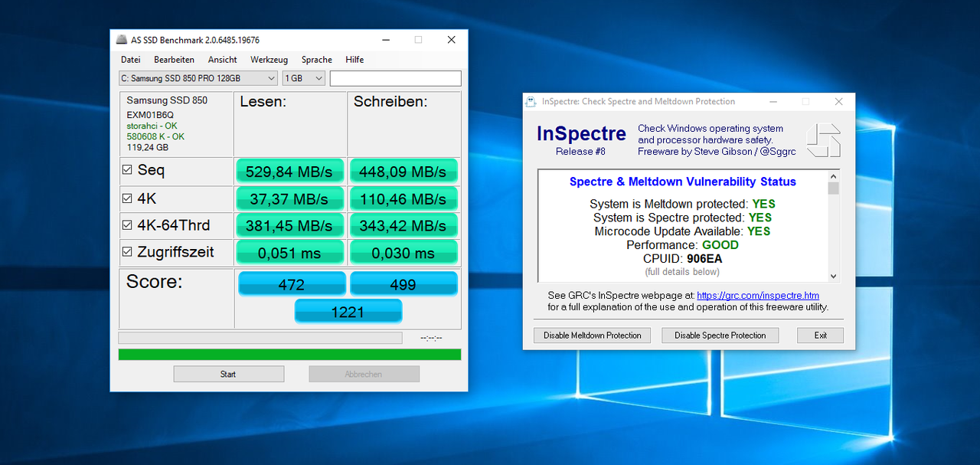Click the 4K-64Thrd read value 381,45 MB/s
Image resolution: width=980 pixels, height=465 pixels.
(x=291, y=226)
